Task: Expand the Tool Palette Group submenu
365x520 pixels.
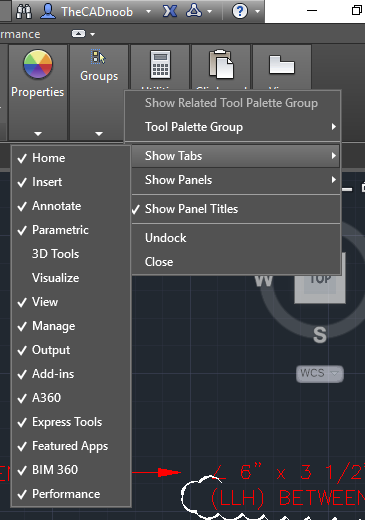Action: point(232,127)
